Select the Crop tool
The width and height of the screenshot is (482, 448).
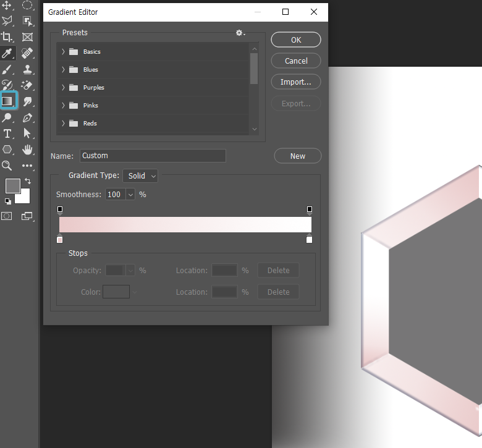(7, 37)
